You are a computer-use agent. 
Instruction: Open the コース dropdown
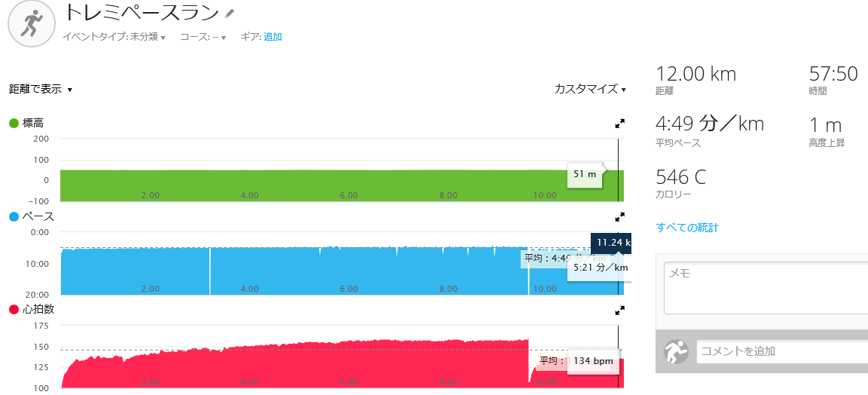pos(219,37)
